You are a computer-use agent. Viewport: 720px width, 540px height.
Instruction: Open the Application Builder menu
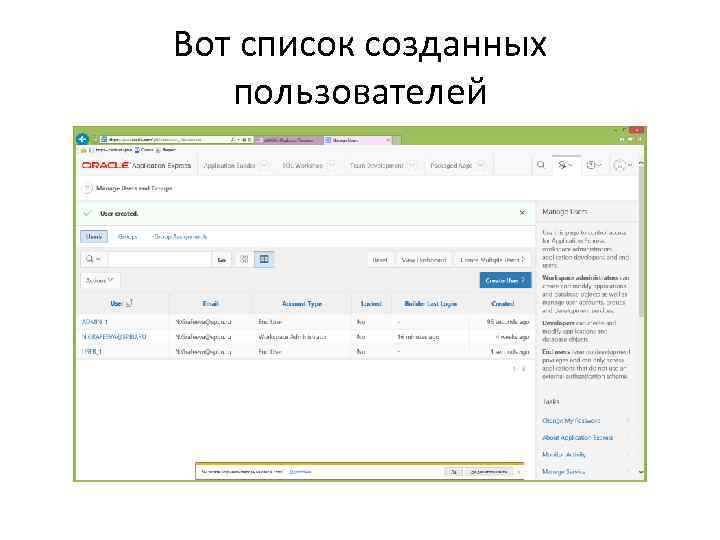(229, 165)
